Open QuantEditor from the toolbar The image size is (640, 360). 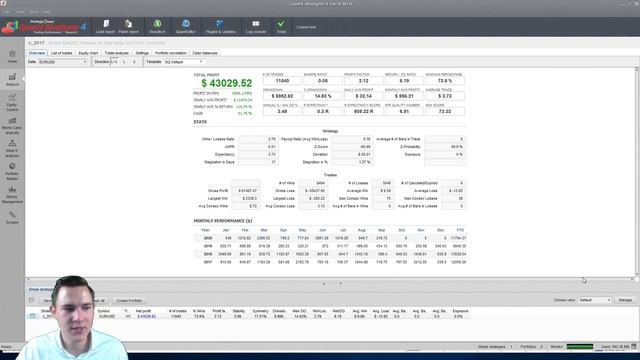[186, 26]
